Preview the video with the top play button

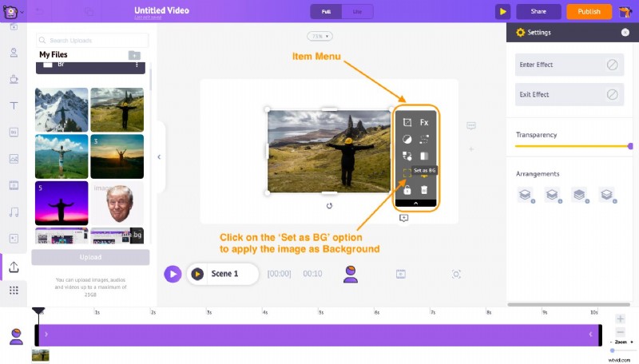pos(503,12)
